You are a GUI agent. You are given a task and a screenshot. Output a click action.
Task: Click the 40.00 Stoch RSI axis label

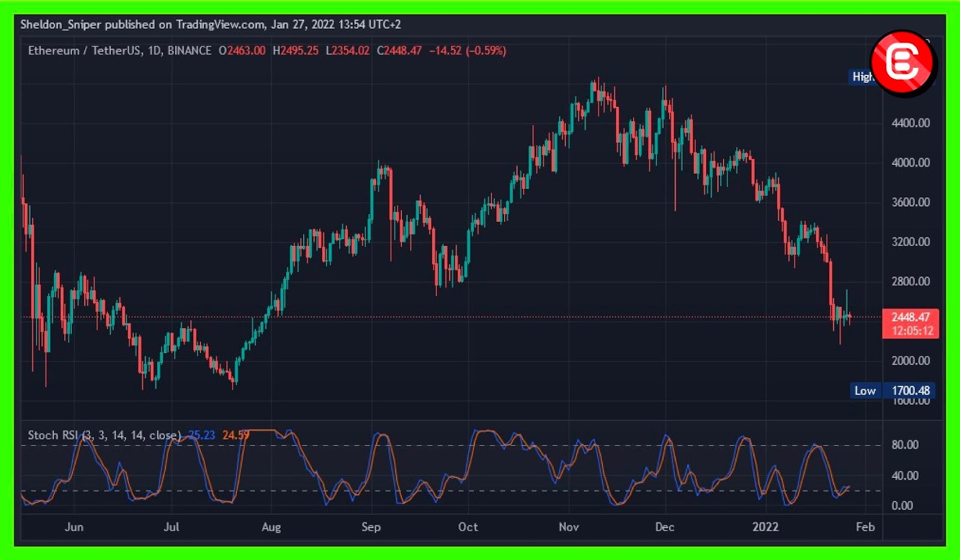tap(905, 475)
